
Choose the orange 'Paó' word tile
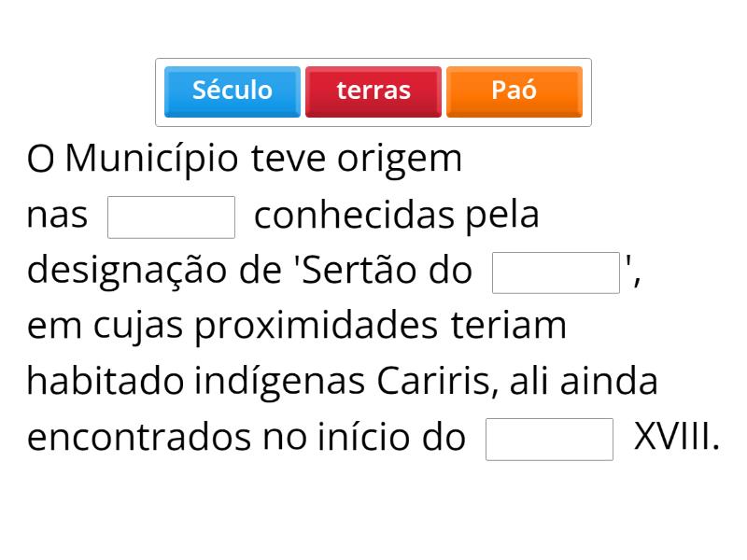click(514, 91)
